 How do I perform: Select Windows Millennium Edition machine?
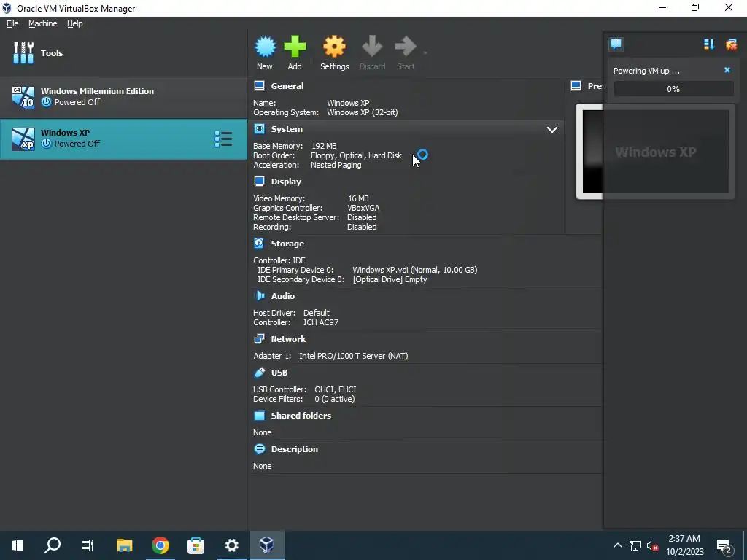coord(124,97)
